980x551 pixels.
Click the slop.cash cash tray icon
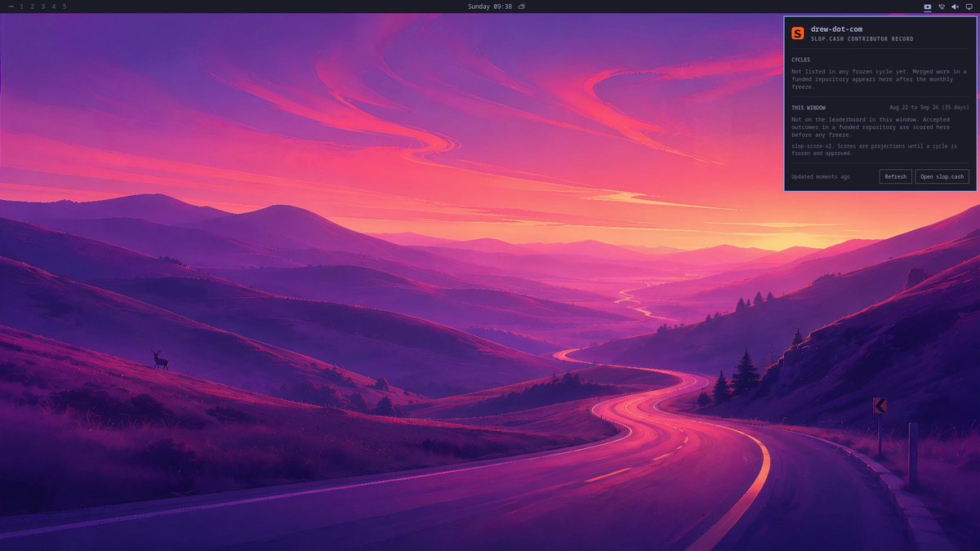click(x=927, y=7)
